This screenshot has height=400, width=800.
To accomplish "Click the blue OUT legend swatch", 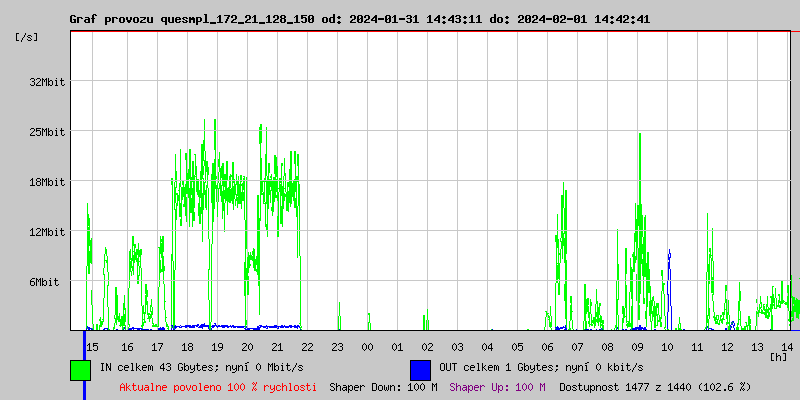I will (x=420, y=369).
